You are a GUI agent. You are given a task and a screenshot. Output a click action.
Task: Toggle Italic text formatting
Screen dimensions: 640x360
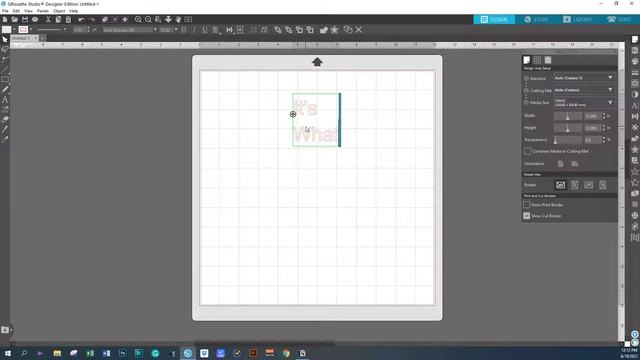(x=194, y=30)
